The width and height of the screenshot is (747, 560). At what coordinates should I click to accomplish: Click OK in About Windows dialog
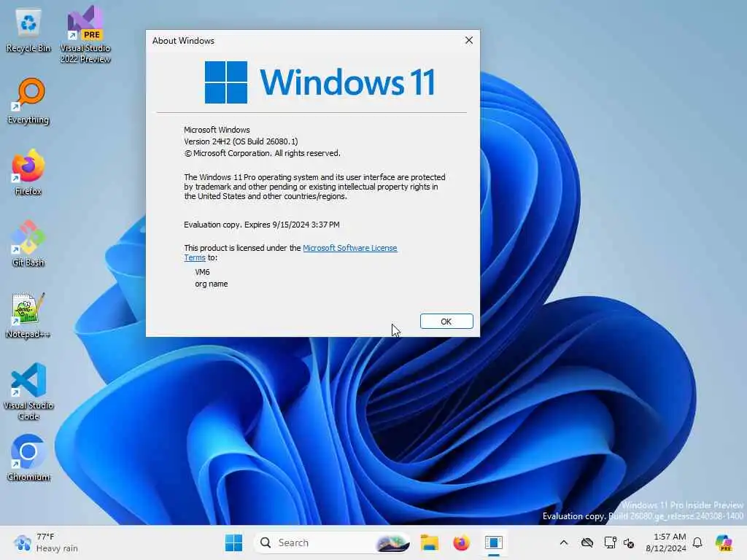(446, 322)
